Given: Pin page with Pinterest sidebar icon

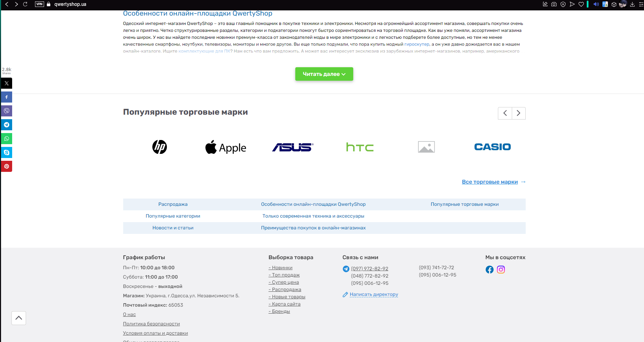Looking at the screenshot, I should click(x=7, y=166).
